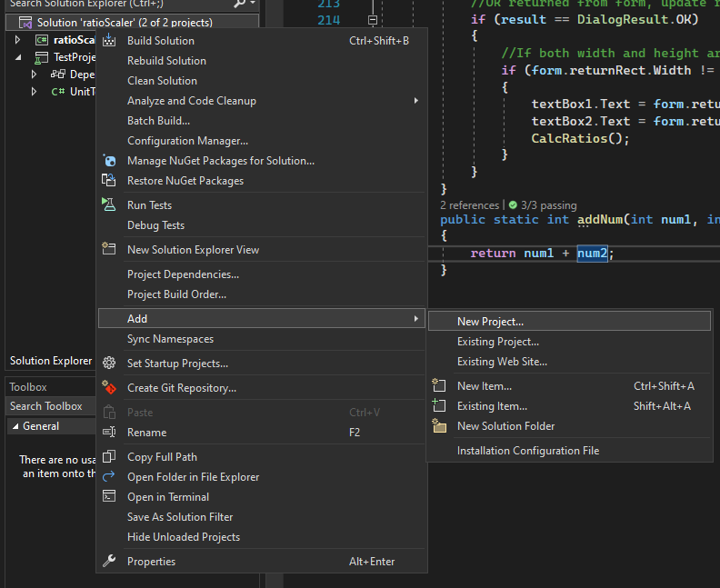Click the '2 references' CodeLens link
The height and width of the screenshot is (588, 720).
(x=469, y=205)
